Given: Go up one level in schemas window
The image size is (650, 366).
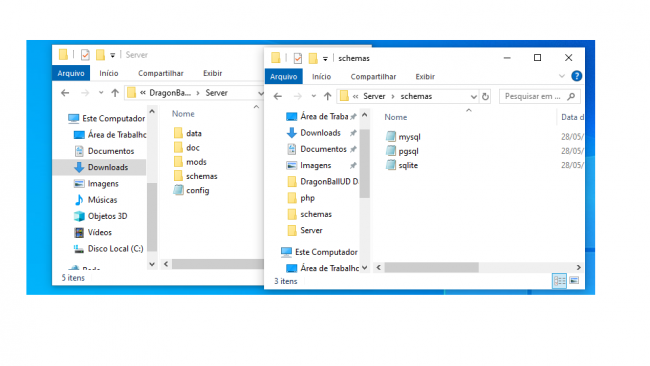Looking at the screenshot, I should click(x=327, y=97).
